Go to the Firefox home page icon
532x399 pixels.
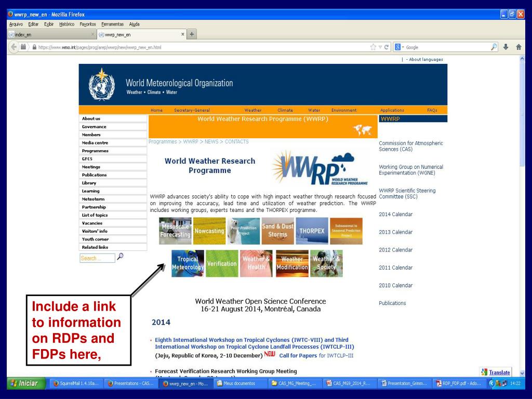point(518,47)
